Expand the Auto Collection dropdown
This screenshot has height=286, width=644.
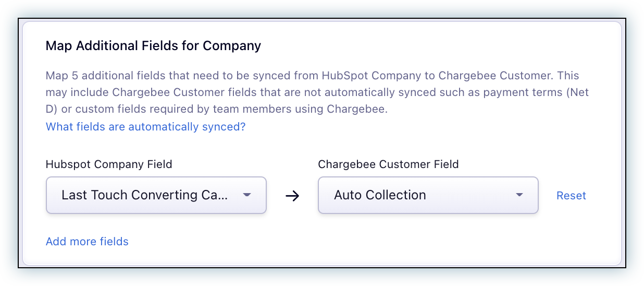tap(427, 195)
